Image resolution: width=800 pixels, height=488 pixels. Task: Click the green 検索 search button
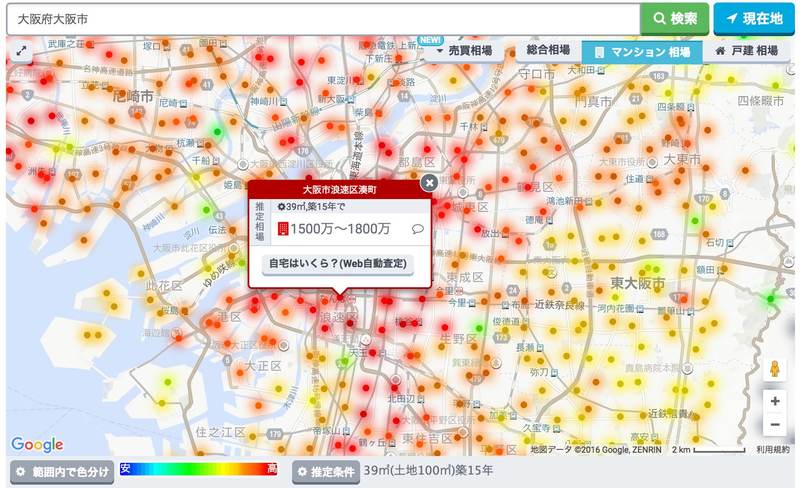(674, 19)
